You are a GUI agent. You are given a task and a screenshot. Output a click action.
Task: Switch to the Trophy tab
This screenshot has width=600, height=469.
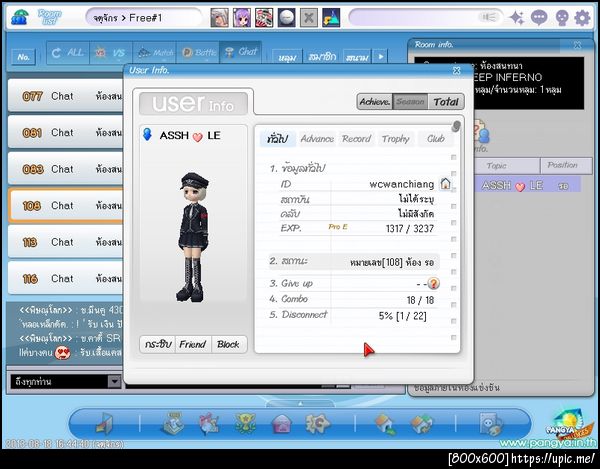click(396, 138)
